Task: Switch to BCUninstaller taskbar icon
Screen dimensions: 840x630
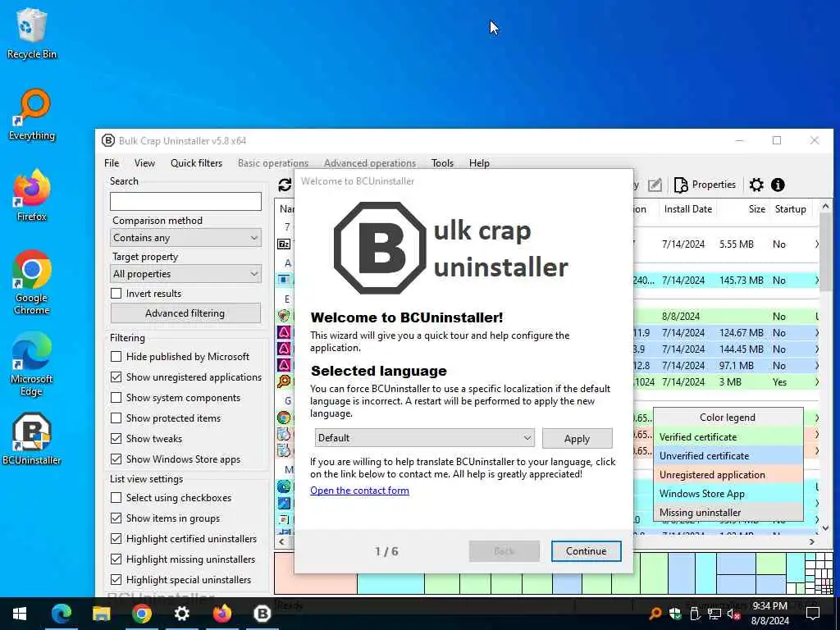Action: (262, 614)
